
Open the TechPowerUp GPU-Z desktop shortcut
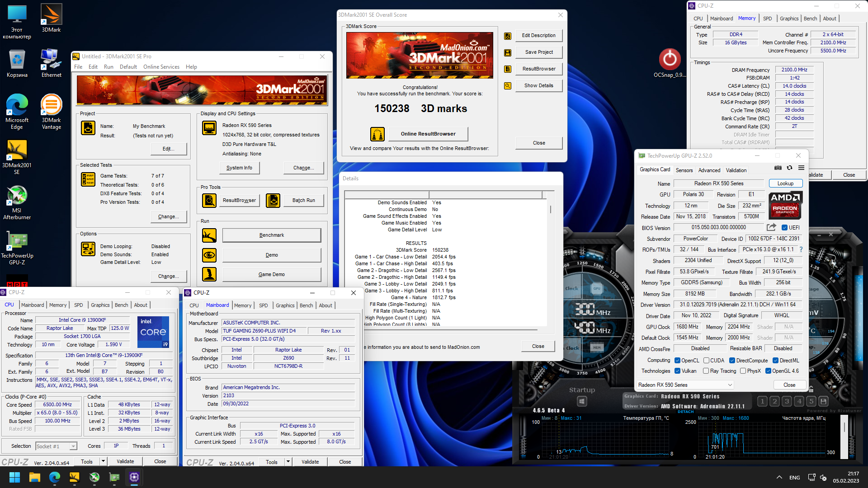tap(17, 247)
